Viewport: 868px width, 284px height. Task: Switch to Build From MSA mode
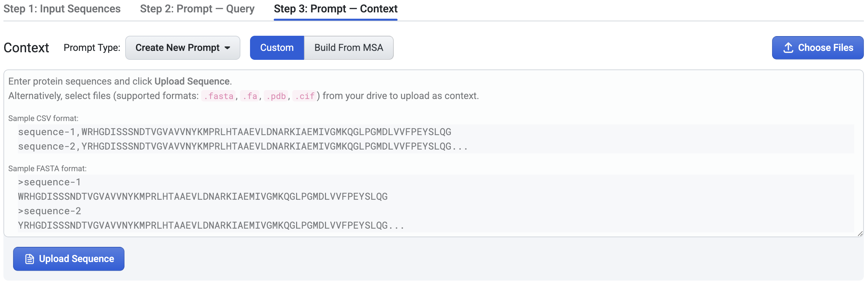click(x=348, y=47)
